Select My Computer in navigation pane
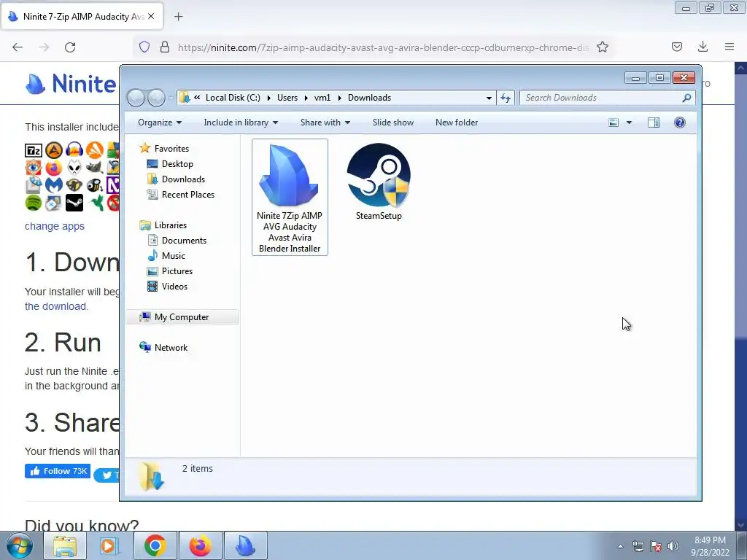 [x=182, y=317]
